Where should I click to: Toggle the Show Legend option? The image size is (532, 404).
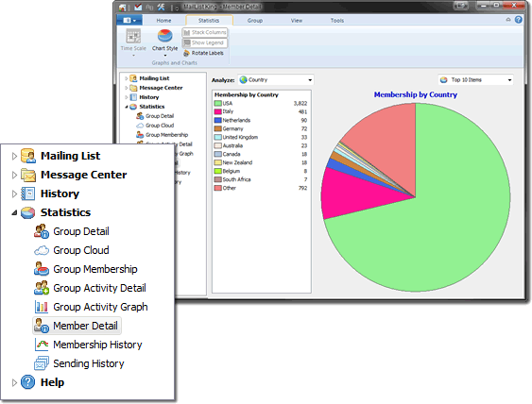coord(205,43)
